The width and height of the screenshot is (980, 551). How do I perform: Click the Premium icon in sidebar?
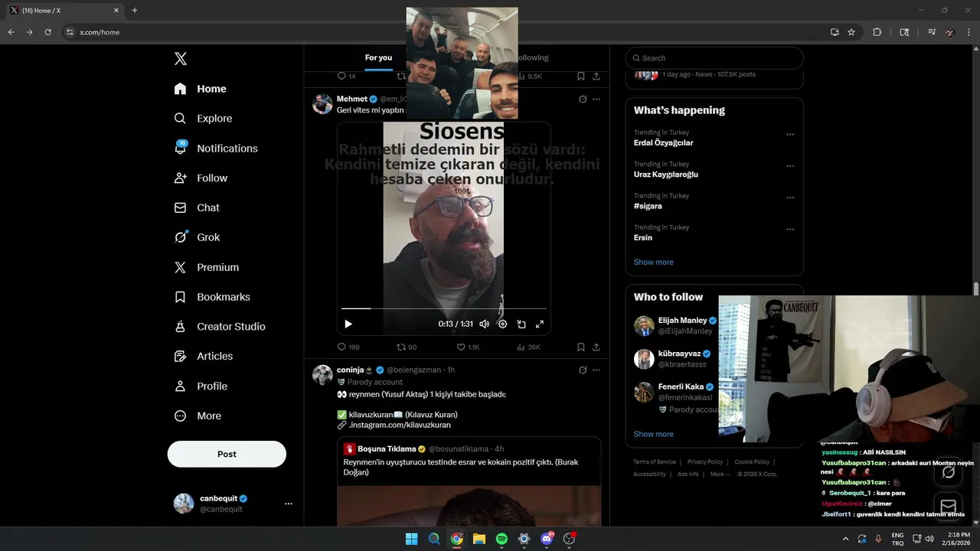click(180, 267)
